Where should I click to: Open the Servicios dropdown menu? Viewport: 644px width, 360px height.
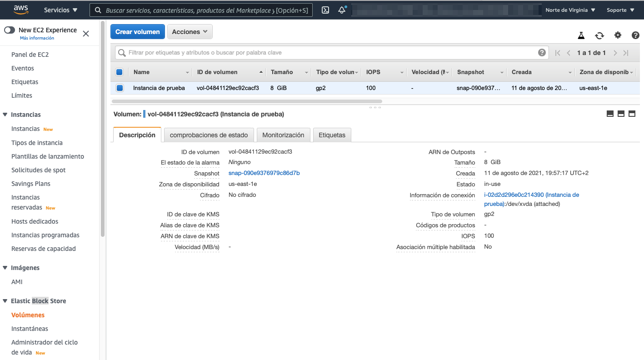pyautogui.click(x=61, y=10)
